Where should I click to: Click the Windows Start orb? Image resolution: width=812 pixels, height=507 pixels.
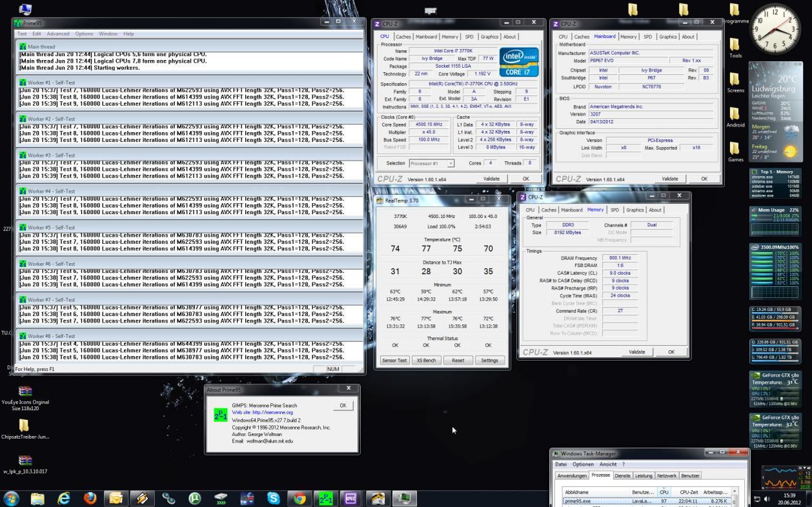click(11, 498)
